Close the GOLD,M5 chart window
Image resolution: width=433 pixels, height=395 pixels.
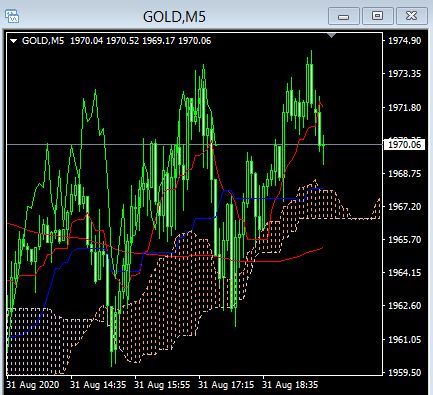click(x=412, y=16)
